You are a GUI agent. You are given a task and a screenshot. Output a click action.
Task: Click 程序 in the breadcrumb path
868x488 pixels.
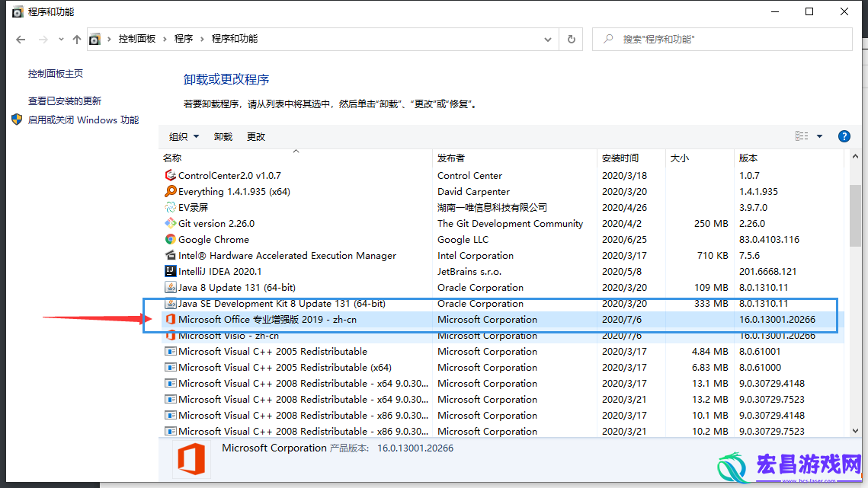[183, 39]
